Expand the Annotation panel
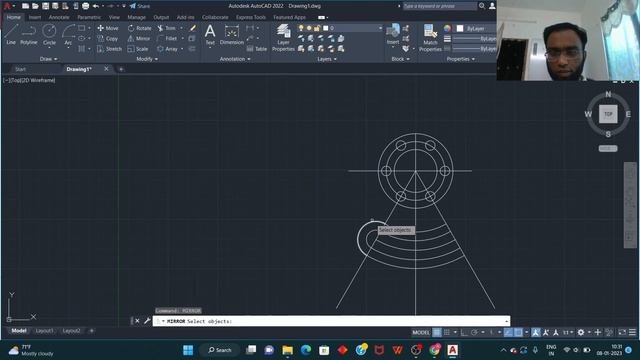 (235, 59)
